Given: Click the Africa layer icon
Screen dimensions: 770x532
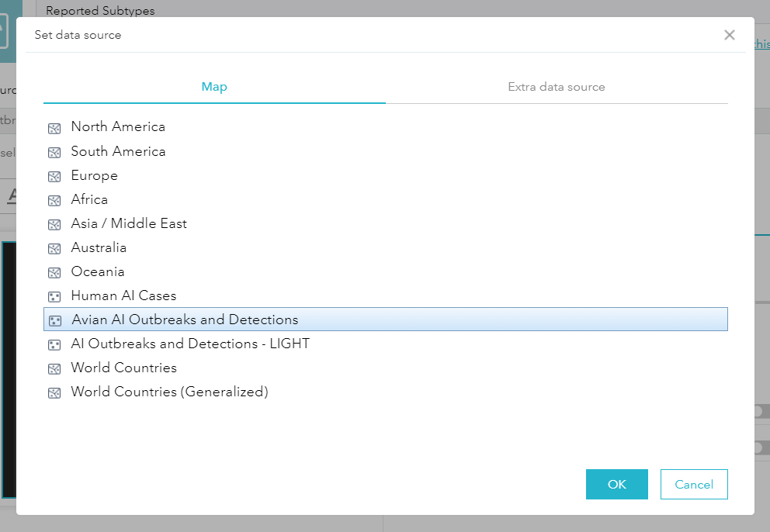Looking at the screenshot, I should (54, 201).
